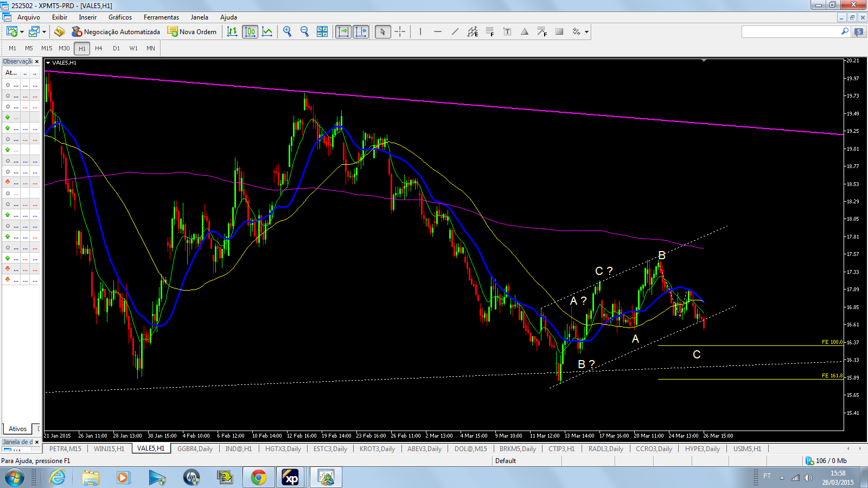Image resolution: width=868 pixels, height=488 pixels.
Task: Open the Arquivo menu
Action: coord(29,17)
